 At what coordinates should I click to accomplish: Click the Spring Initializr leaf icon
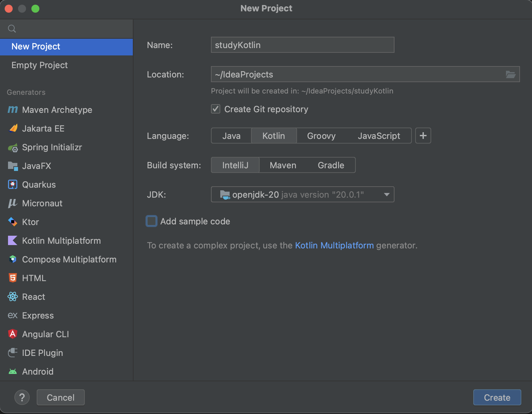(x=13, y=147)
